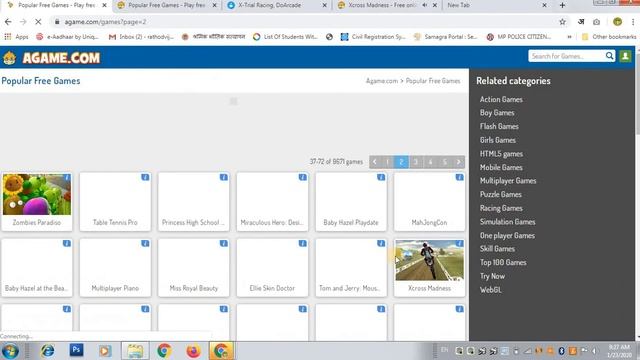
Task: Open the Puzzle Games category
Action: (500, 194)
